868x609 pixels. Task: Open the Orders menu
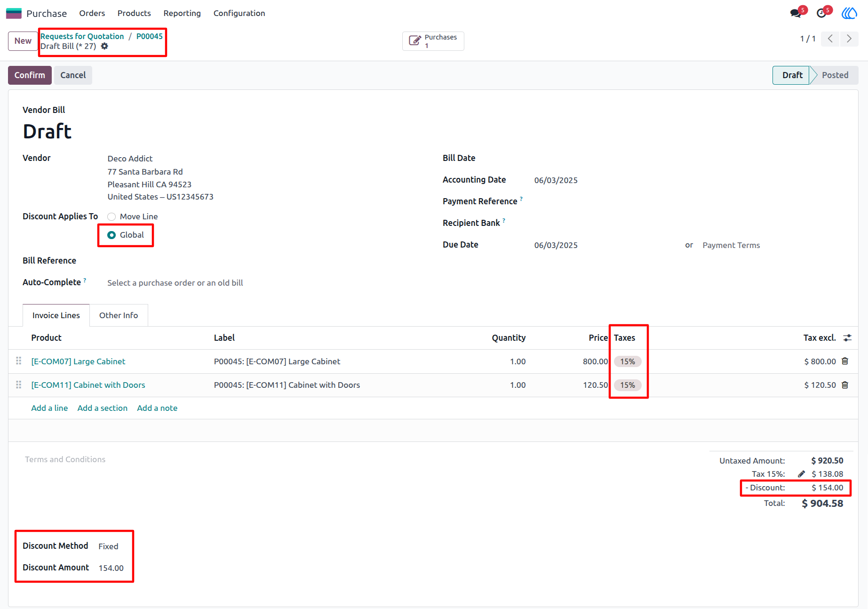pyautogui.click(x=92, y=13)
